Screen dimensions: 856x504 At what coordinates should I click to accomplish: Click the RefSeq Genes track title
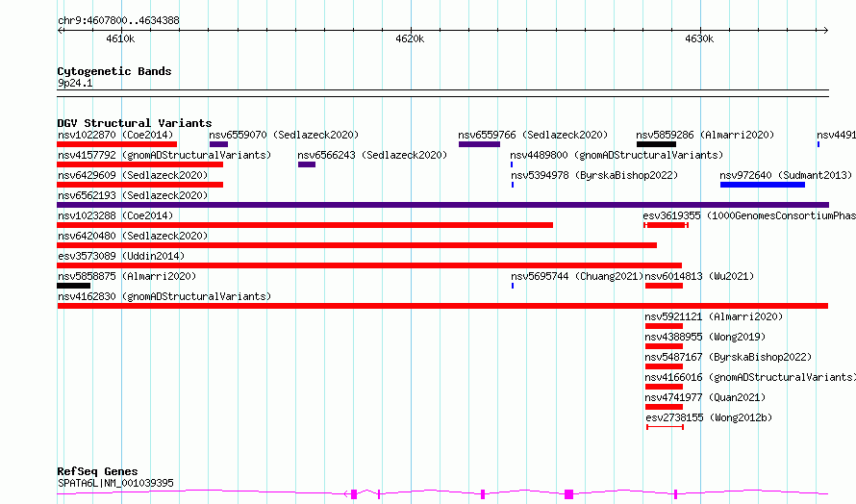tap(97, 471)
